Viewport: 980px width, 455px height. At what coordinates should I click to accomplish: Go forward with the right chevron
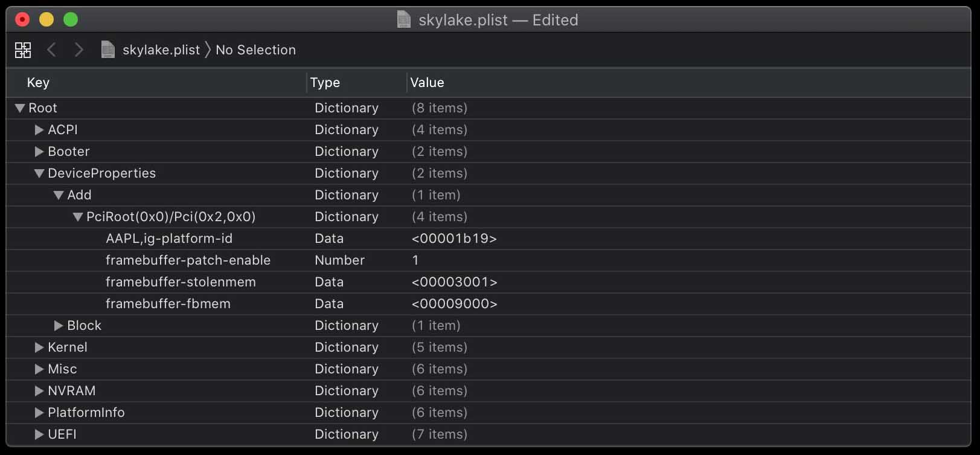click(78, 50)
